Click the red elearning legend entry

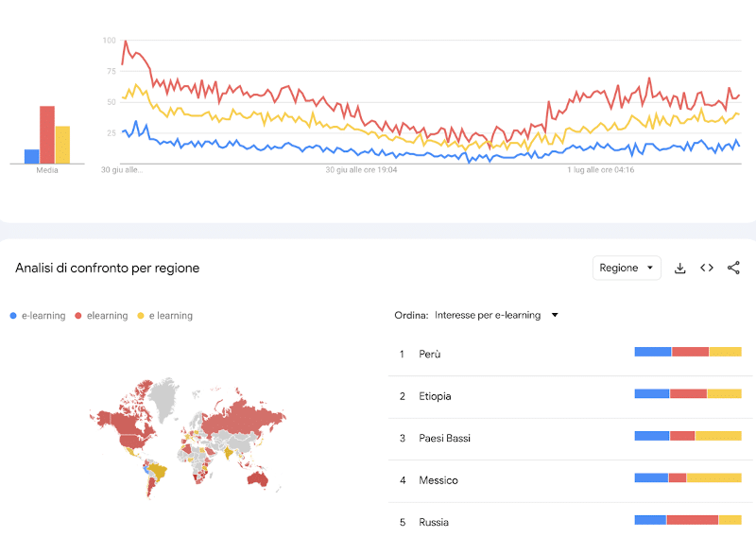coord(101,316)
